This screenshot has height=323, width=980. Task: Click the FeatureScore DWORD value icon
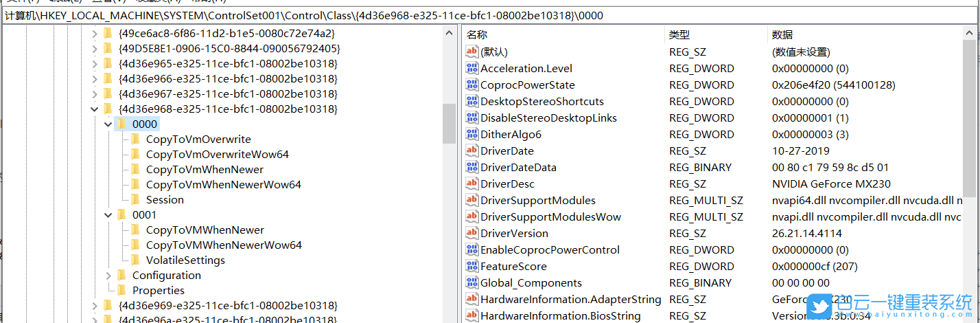[471, 267]
